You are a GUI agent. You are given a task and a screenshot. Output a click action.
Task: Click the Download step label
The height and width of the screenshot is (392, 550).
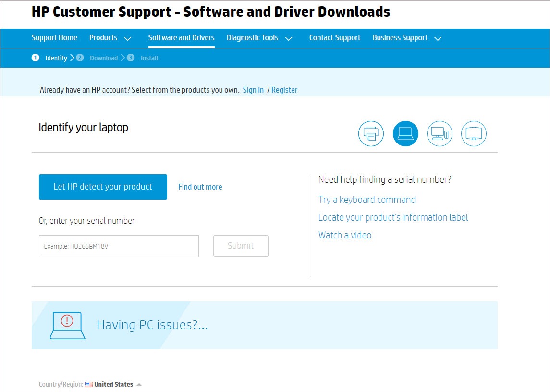pyautogui.click(x=104, y=58)
